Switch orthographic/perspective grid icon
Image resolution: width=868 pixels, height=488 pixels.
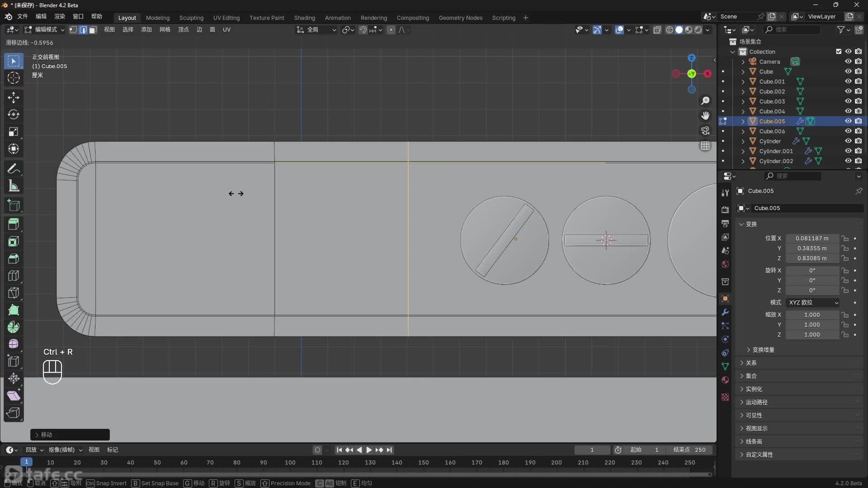(705, 145)
